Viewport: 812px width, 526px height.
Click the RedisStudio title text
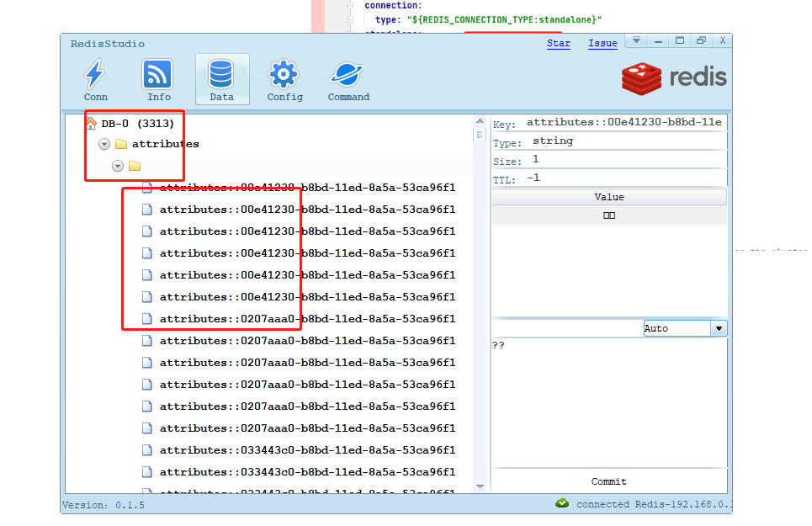(108, 44)
